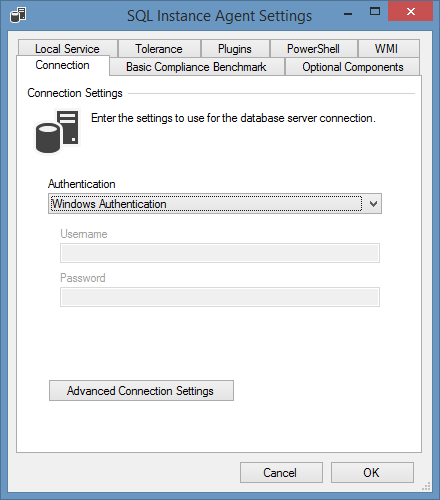The height and width of the screenshot is (500, 440).
Task: Click the window resize grip corner
Action: 426,486
